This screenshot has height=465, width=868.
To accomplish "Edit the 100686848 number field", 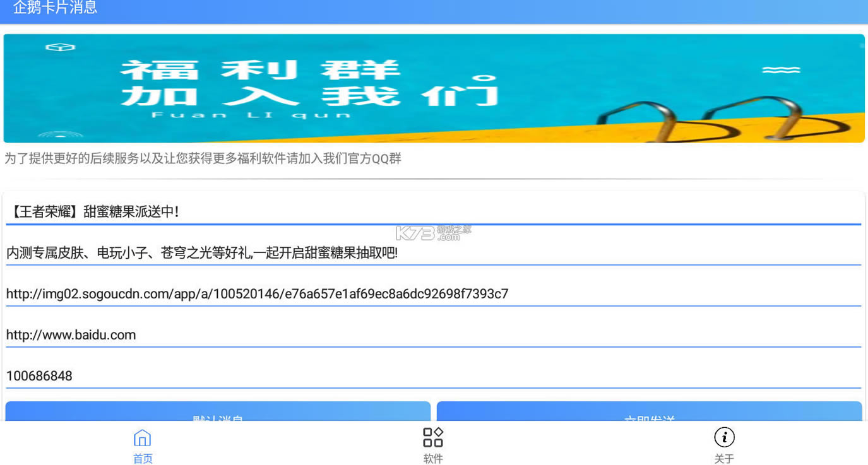I will click(x=434, y=376).
